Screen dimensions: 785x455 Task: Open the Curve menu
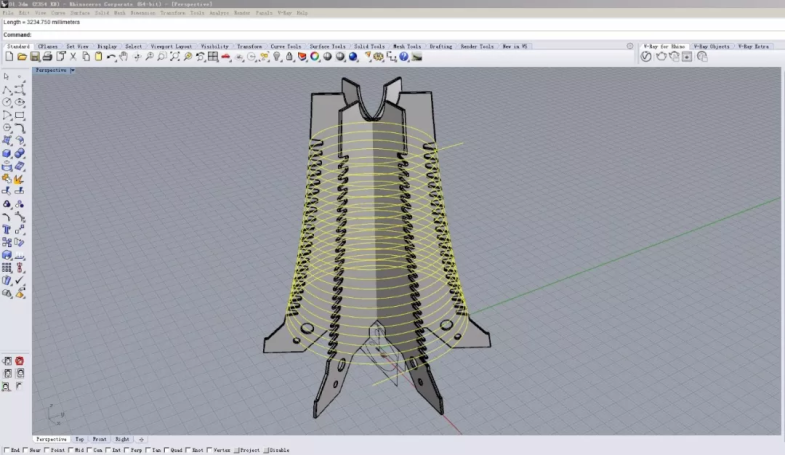(x=58, y=13)
